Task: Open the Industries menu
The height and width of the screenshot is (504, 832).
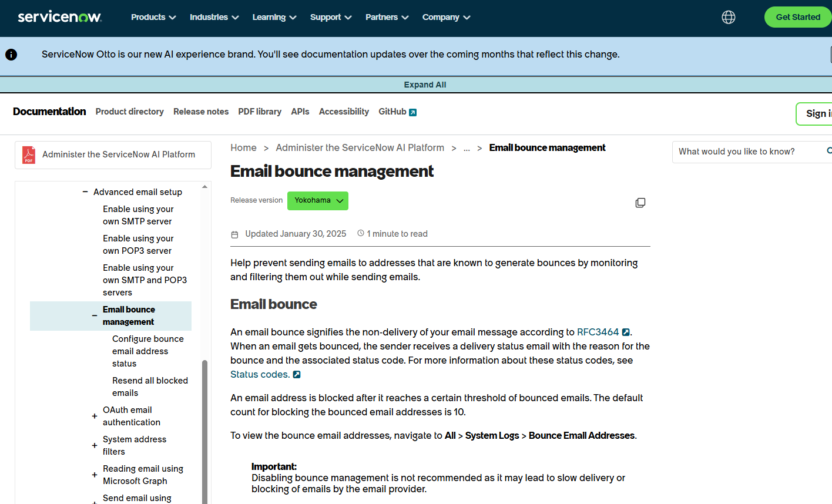Action: click(x=214, y=17)
